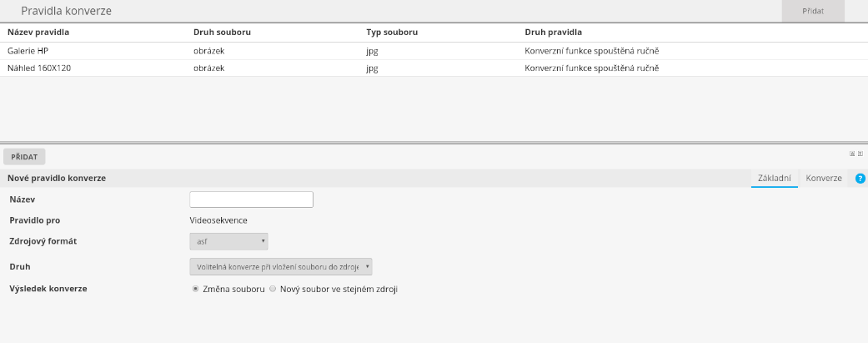
Task: Open the blue help question mark icon
Action: click(x=860, y=179)
